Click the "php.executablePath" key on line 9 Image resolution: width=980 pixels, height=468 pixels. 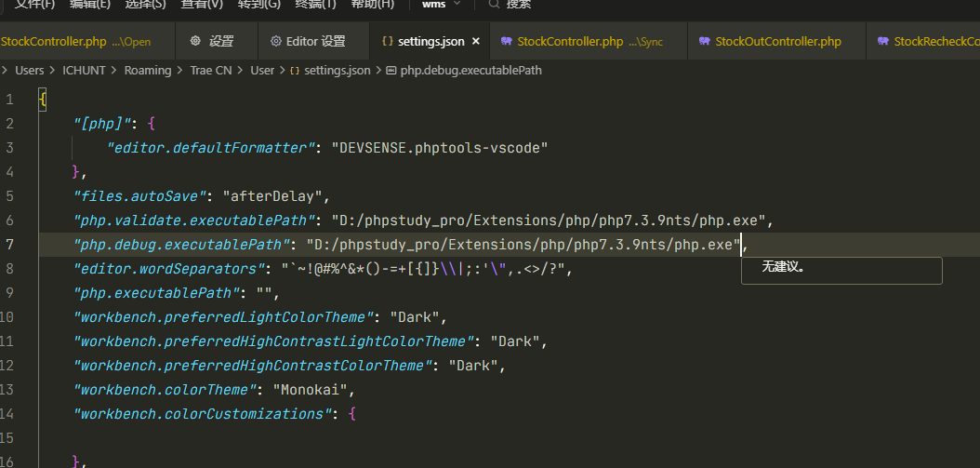[156, 293]
